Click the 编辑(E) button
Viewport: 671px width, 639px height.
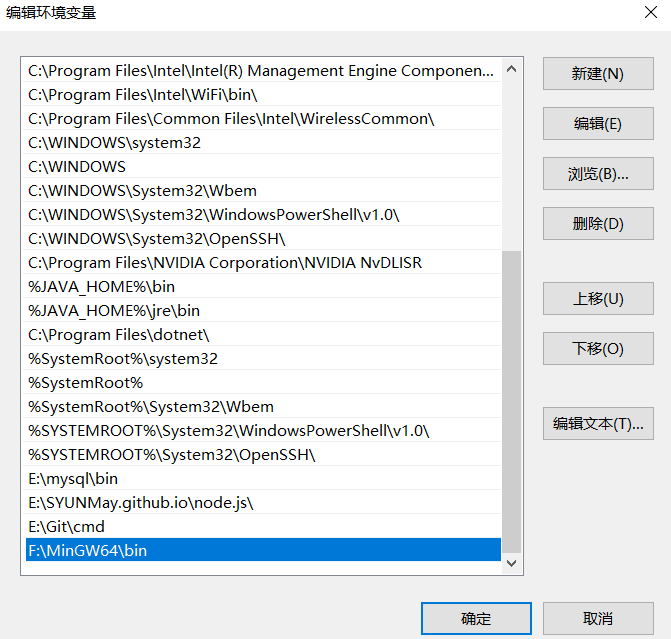click(598, 124)
